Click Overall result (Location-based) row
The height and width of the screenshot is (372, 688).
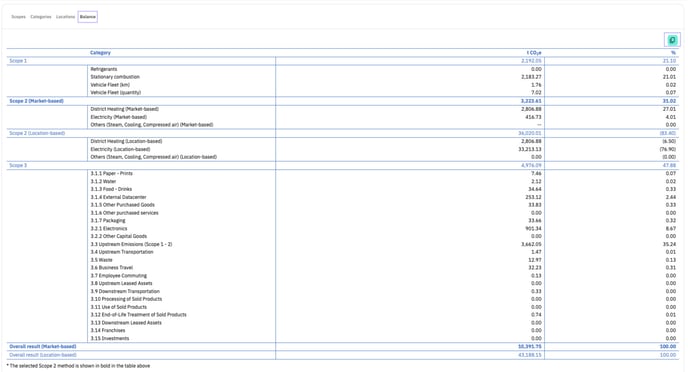(x=343, y=355)
